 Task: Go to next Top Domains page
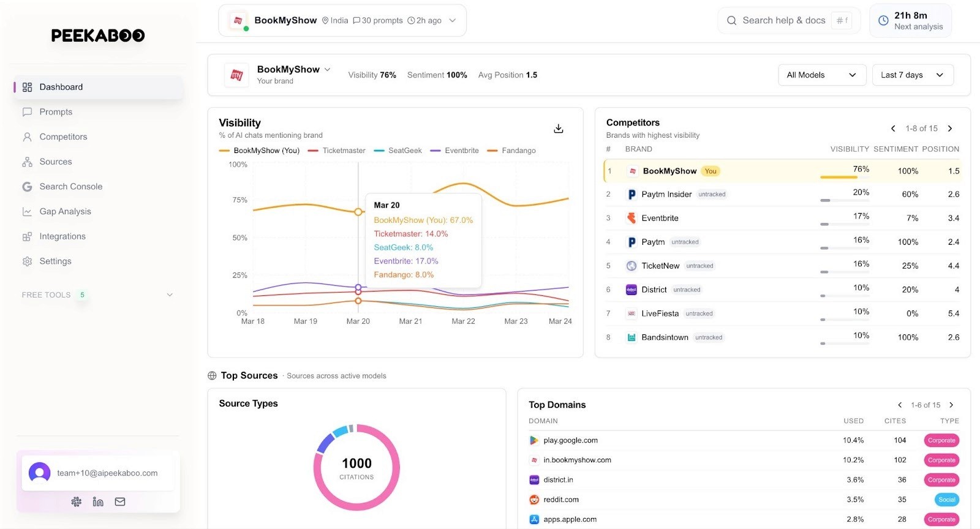click(x=951, y=405)
